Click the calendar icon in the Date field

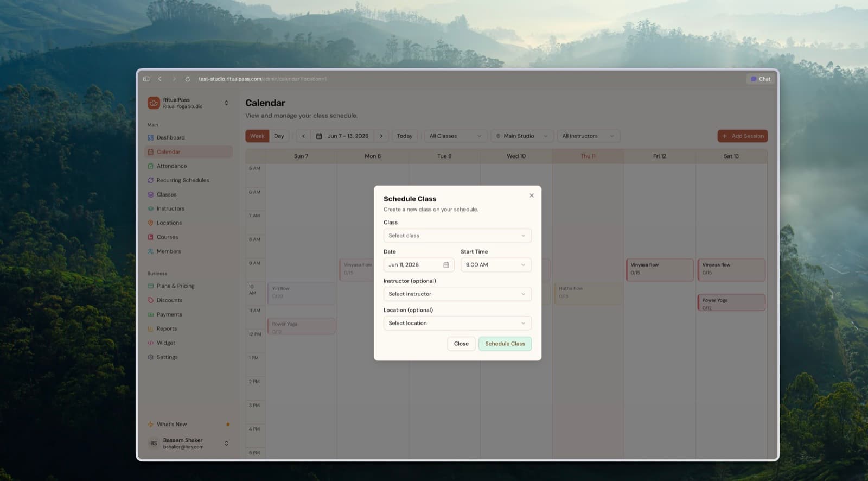[446, 265]
